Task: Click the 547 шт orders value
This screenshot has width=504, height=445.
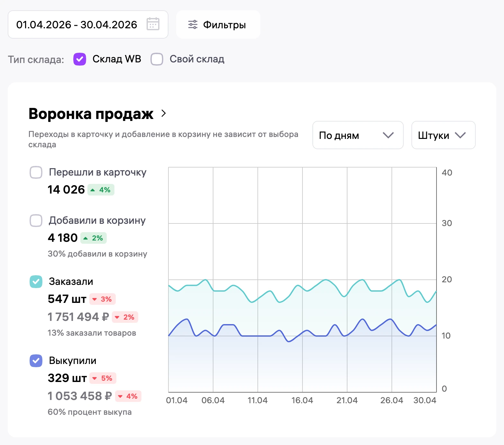Action: coord(67,299)
